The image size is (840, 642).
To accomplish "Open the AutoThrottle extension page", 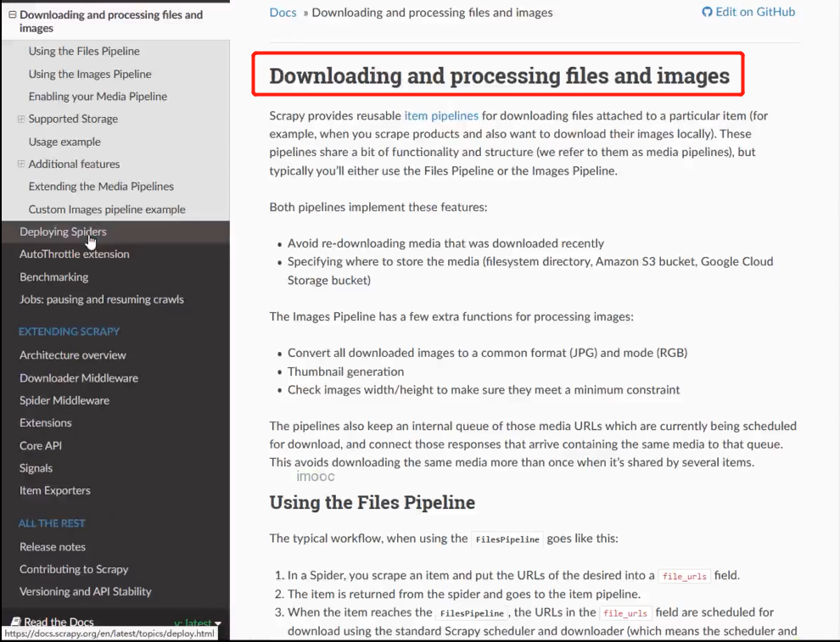I will [75, 254].
